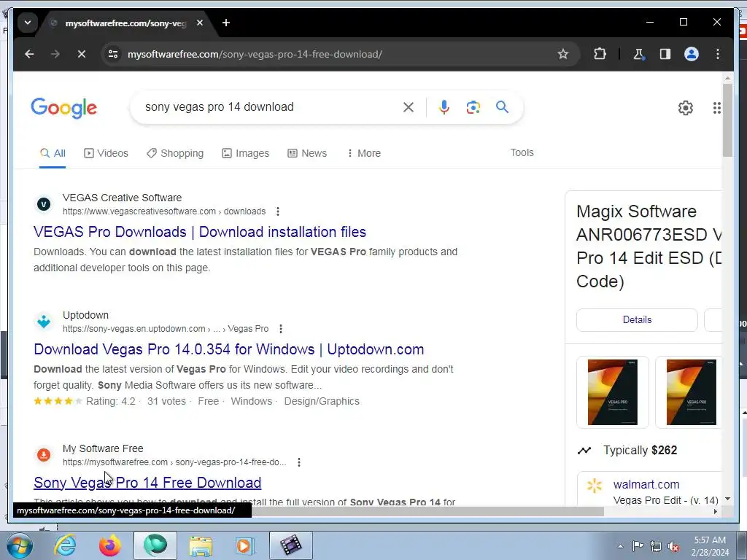Click the browser forward arrow
The height and width of the screenshot is (560, 747).
click(x=55, y=54)
